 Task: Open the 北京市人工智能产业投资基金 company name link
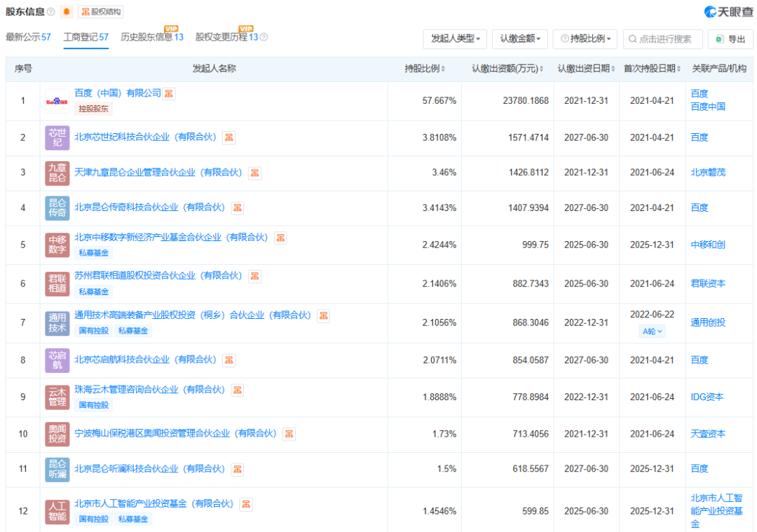coord(154,503)
